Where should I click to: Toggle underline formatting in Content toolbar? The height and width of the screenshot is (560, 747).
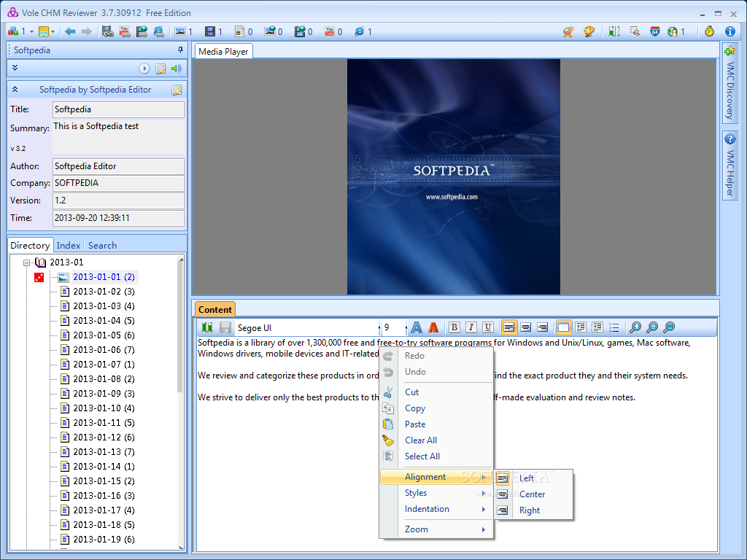click(487, 327)
